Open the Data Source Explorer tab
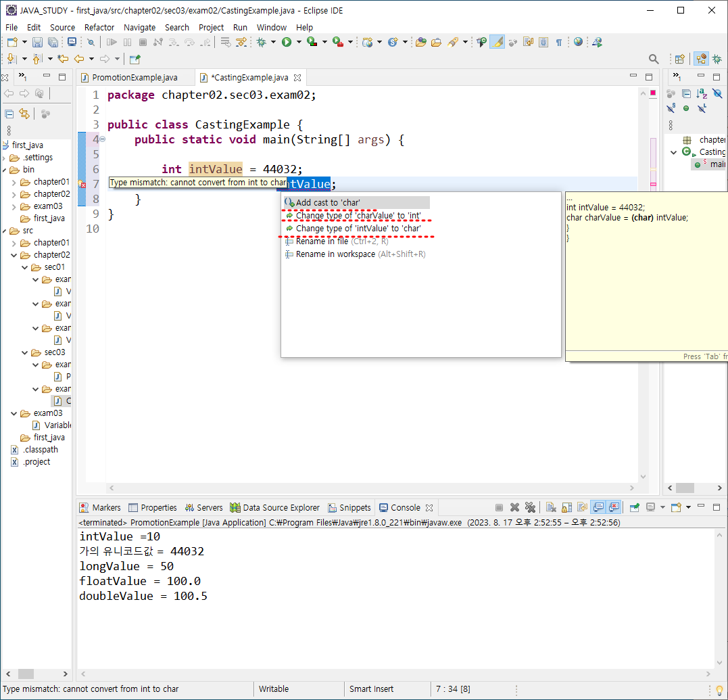Screen dimensions: 728x700 point(275,508)
